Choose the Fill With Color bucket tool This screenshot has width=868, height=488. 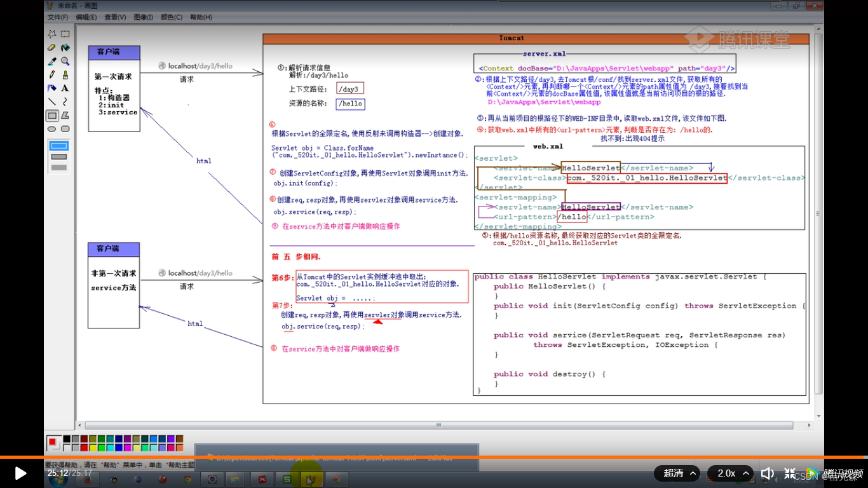tap(65, 48)
